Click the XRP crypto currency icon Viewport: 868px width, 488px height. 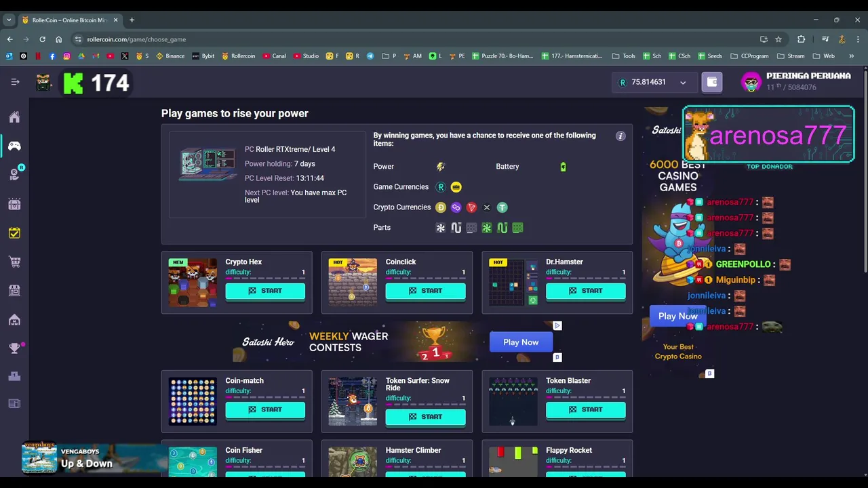click(x=487, y=207)
